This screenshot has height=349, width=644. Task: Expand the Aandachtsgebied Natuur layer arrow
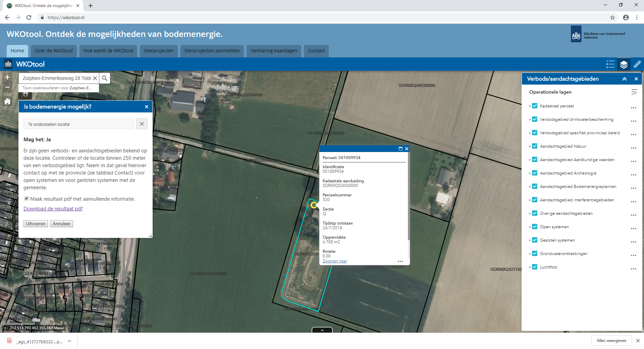tap(530, 146)
